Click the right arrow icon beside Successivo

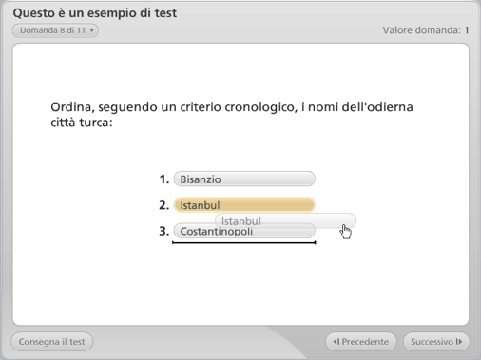tap(459, 342)
